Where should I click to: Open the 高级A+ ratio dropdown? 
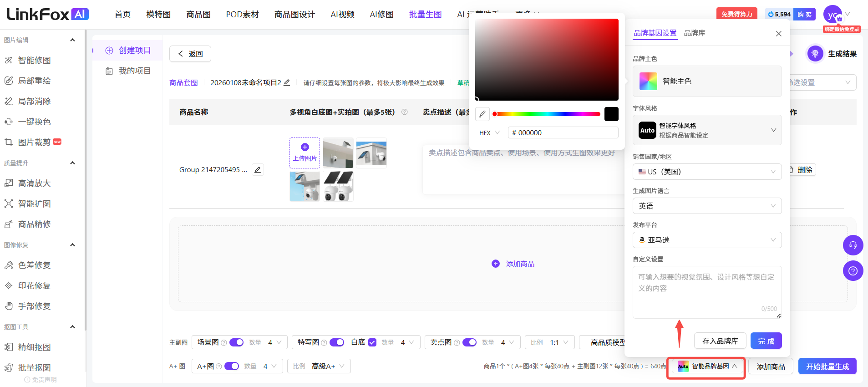click(319, 366)
